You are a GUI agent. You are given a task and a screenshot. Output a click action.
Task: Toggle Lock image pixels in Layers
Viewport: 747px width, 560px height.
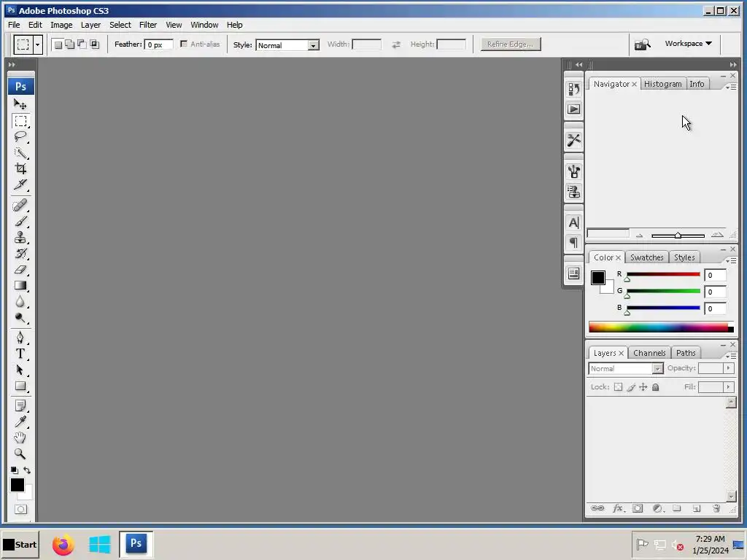pyautogui.click(x=631, y=387)
